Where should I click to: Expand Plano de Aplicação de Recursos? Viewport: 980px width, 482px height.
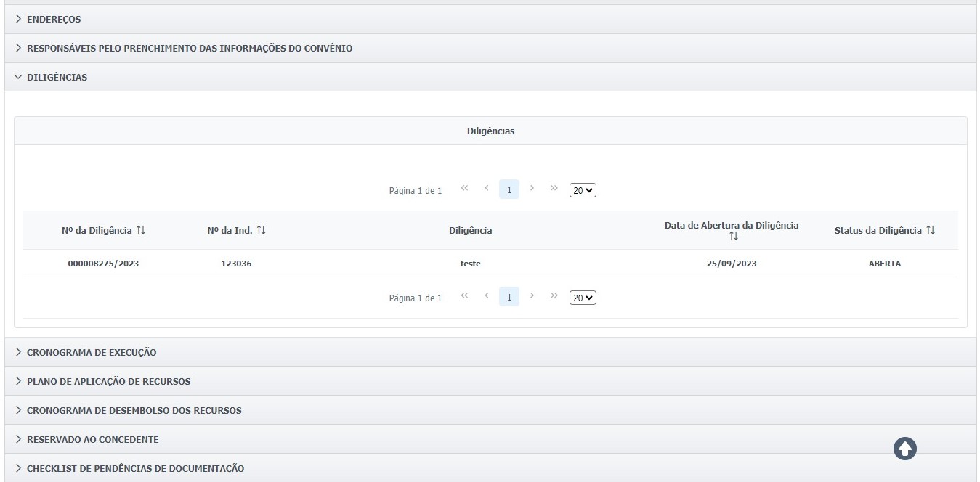(x=108, y=381)
